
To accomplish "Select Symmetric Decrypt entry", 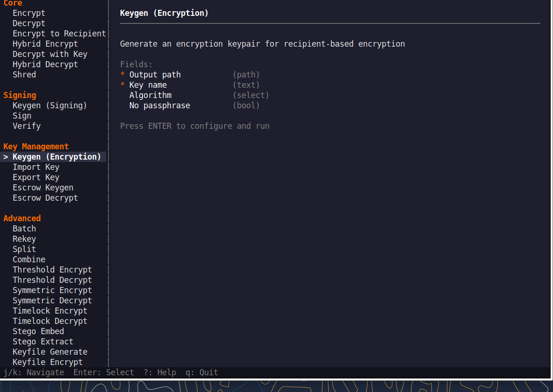I will pos(52,301).
